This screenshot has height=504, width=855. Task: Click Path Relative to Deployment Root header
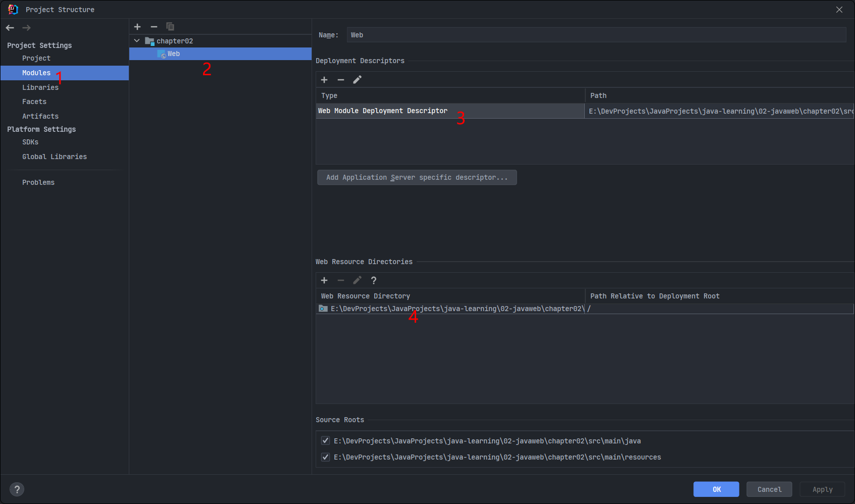(x=720, y=296)
